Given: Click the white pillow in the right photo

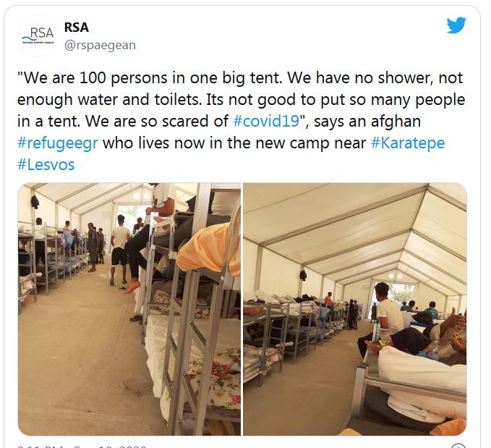Looking at the screenshot, I should point(421,368).
